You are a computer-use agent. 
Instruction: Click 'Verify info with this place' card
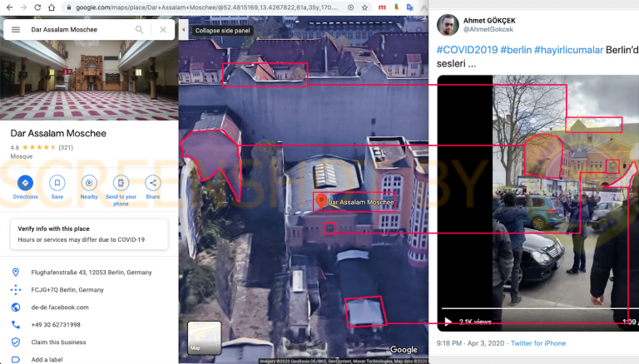[89, 234]
